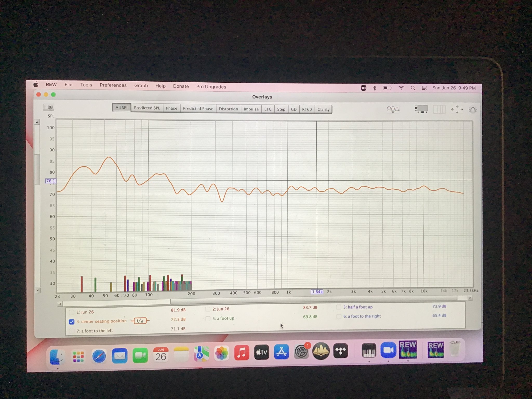This screenshot has width=532, height=399.
Task: Open the REW application menu
Action: (51, 84)
